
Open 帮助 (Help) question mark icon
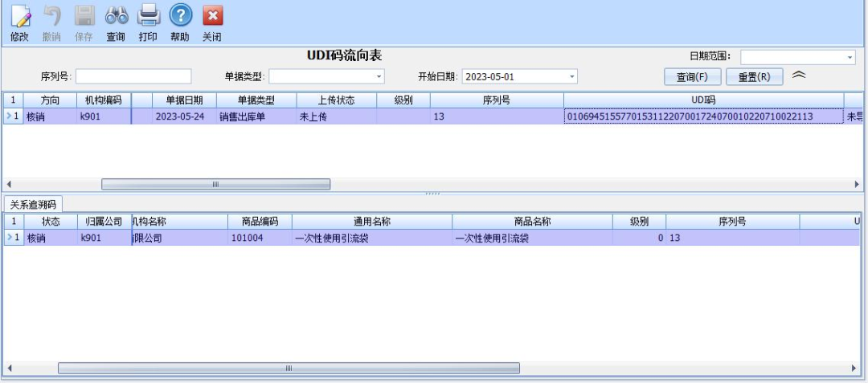[x=180, y=16]
